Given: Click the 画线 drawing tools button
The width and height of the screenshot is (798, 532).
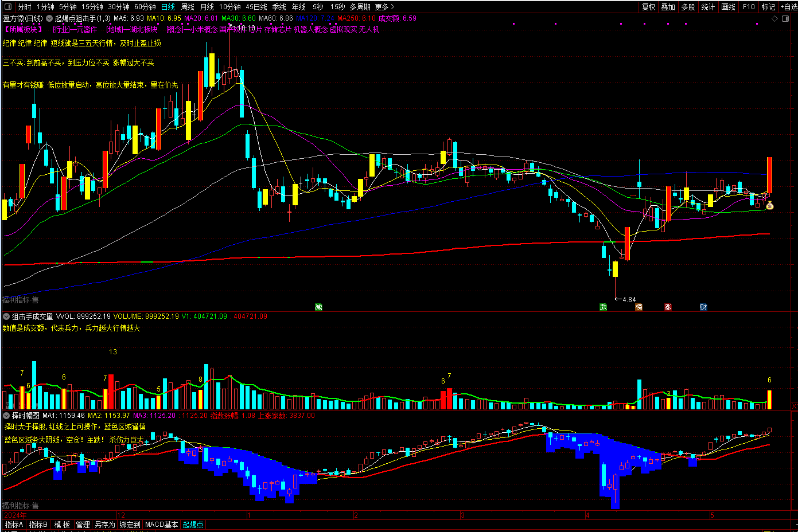Looking at the screenshot, I should [728, 7].
